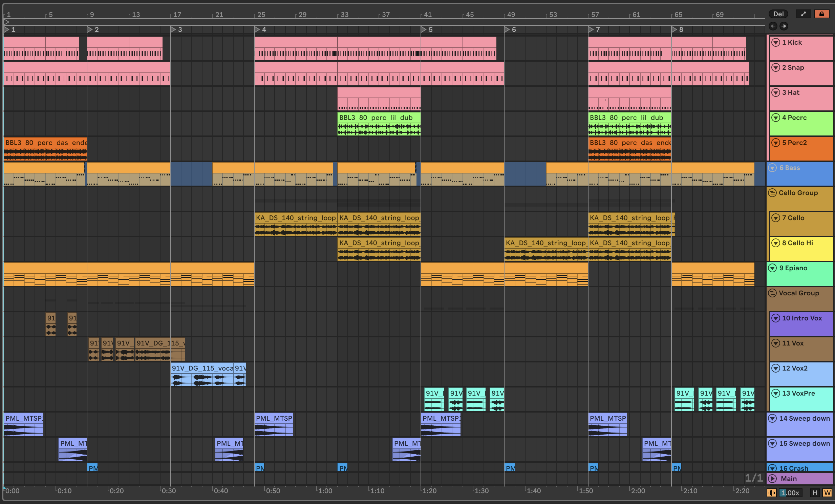Toggle the waveform view icon at bottom
This screenshot has width=835, height=504.
pos(772,492)
